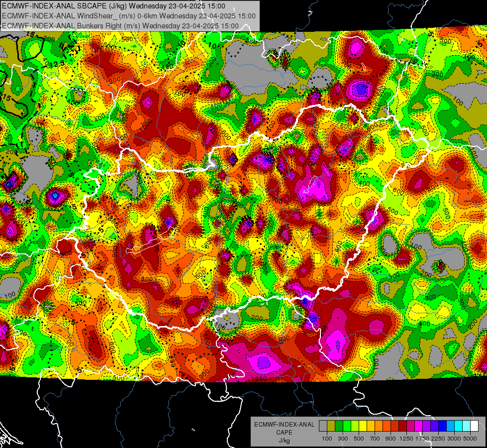The width and height of the screenshot is (487, 448).
Task: Select the WindShear_ 0-6km title line
Action: 128,16
